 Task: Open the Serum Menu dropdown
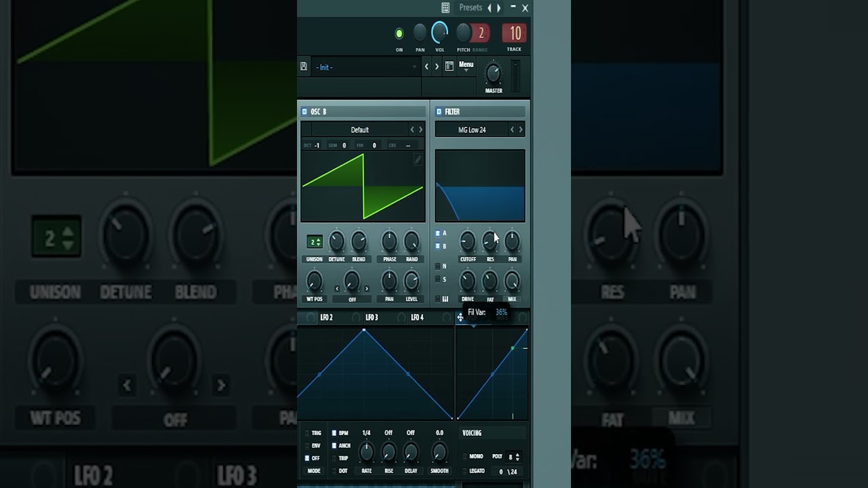466,65
